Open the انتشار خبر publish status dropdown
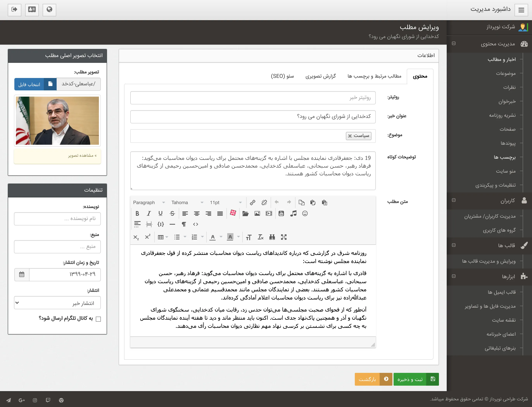This screenshot has width=532, height=407. (x=57, y=303)
